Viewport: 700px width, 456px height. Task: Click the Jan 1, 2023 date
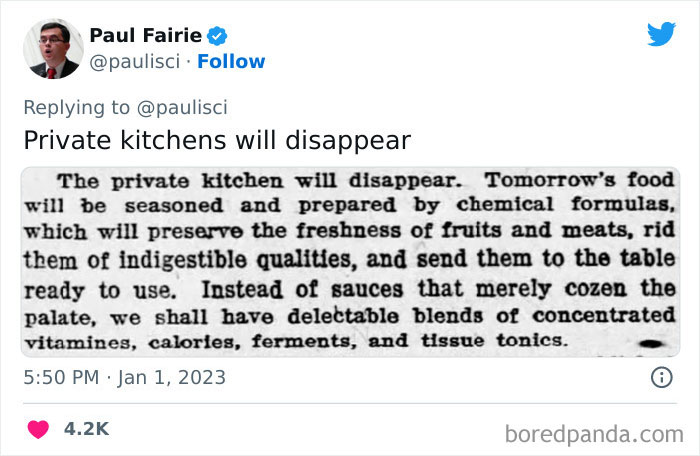[x=174, y=378]
